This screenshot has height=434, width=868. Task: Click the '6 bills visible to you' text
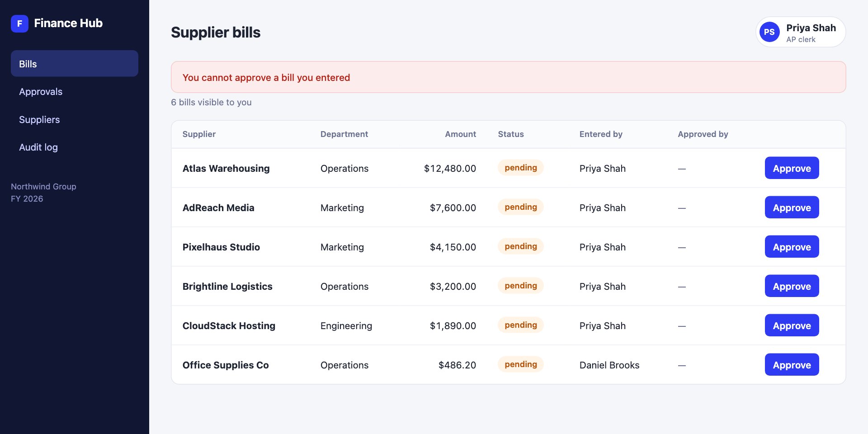pyautogui.click(x=211, y=102)
